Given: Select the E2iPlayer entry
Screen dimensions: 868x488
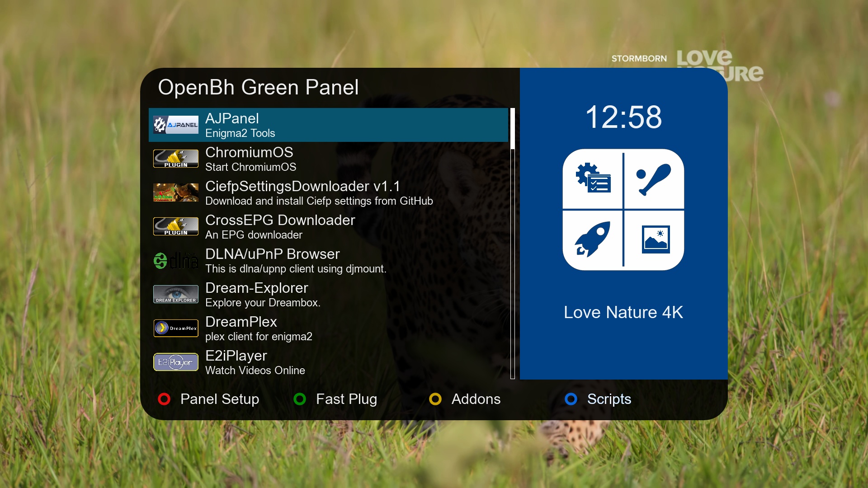Looking at the screenshot, I should pos(328,362).
